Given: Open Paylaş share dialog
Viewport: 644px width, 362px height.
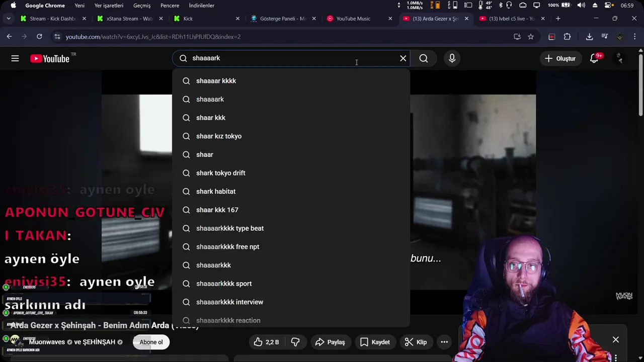Looking at the screenshot, I should coord(330,342).
